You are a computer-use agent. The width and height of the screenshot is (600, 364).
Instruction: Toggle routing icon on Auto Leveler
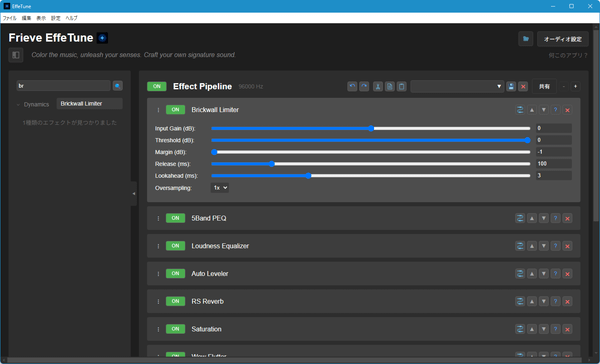point(520,274)
